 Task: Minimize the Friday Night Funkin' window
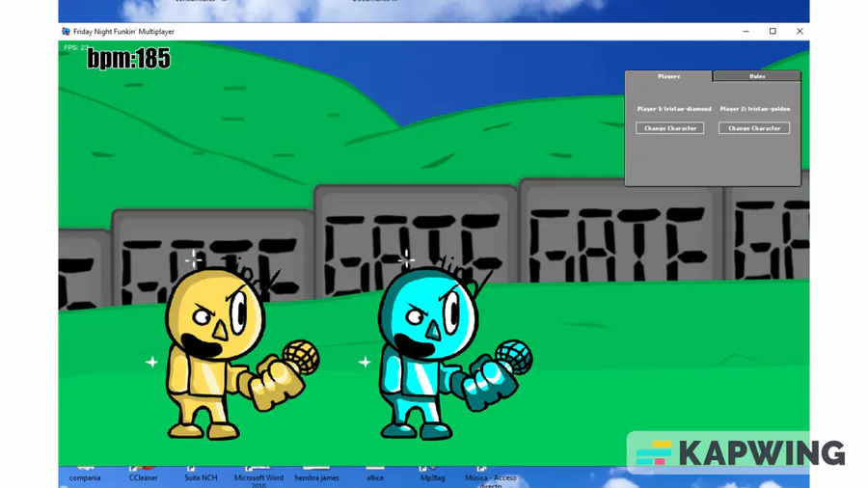(x=746, y=32)
